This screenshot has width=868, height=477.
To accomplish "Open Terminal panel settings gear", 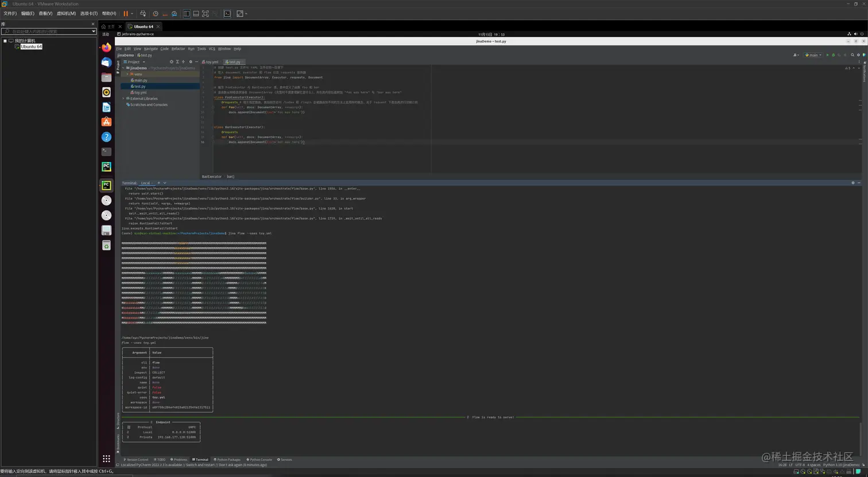I will click(852, 183).
